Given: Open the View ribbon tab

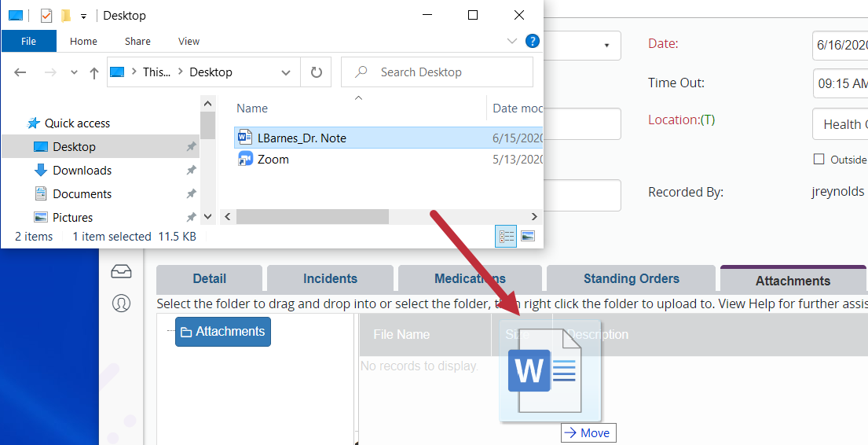Looking at the screenshot, I should (x=189, y=41).
